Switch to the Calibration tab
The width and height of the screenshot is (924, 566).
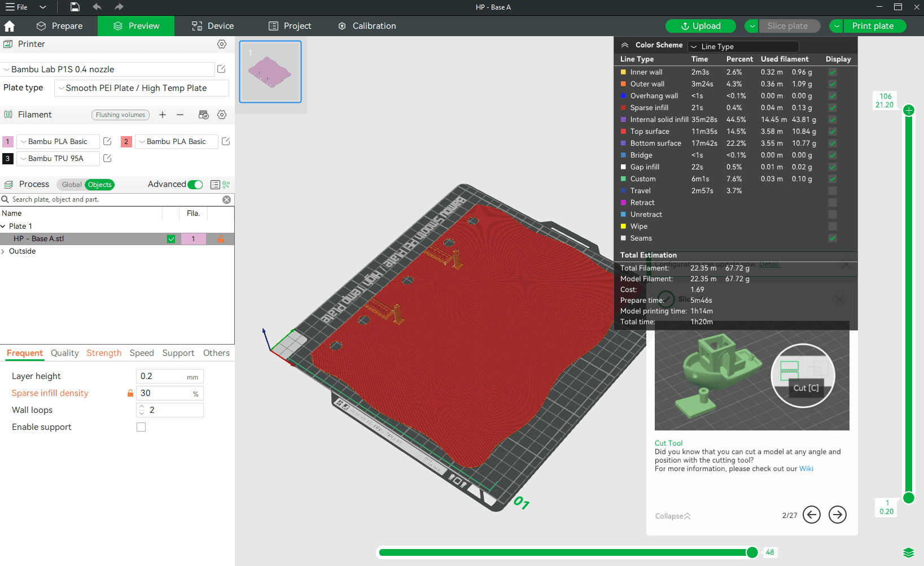click(367, 26)
